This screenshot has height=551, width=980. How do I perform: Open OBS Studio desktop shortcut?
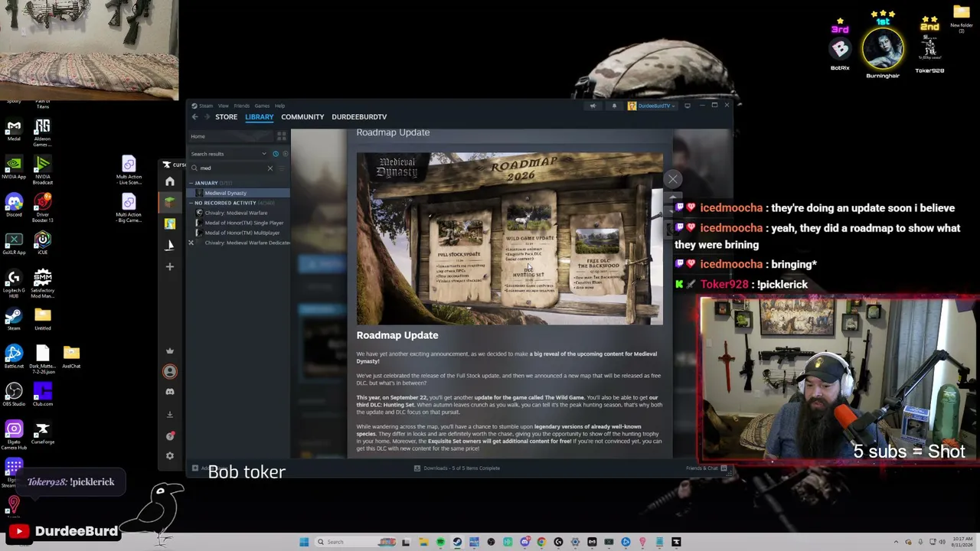tap(14, 394)
